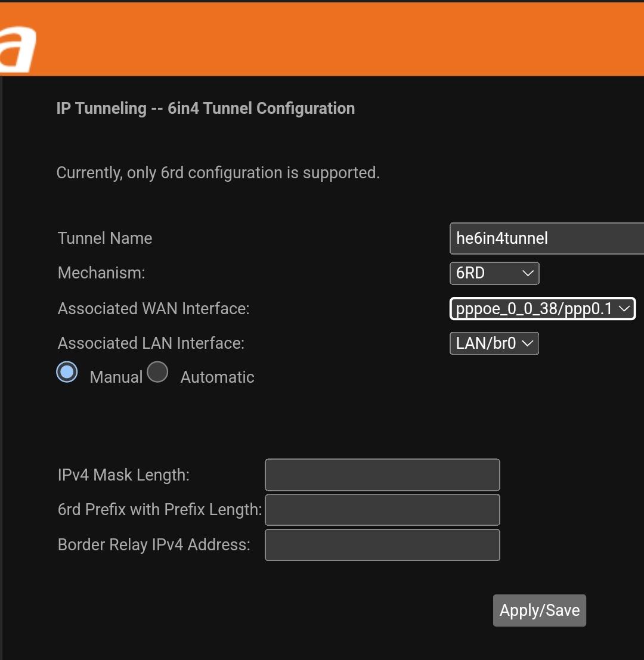Click the Associated LAN Interface label

(151, 343)
